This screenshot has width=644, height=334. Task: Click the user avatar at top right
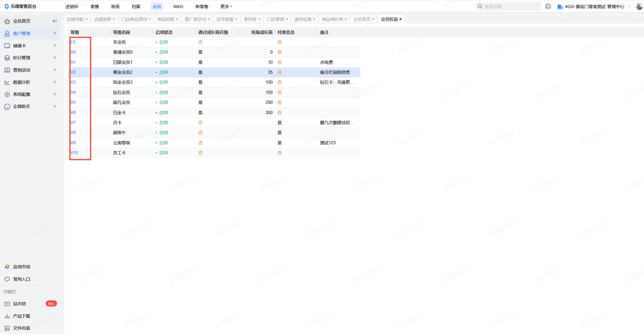tap(639, 6)
